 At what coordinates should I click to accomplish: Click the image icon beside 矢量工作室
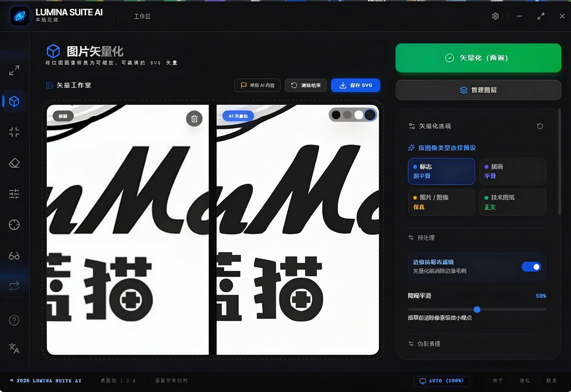click(x=49, y=85)
